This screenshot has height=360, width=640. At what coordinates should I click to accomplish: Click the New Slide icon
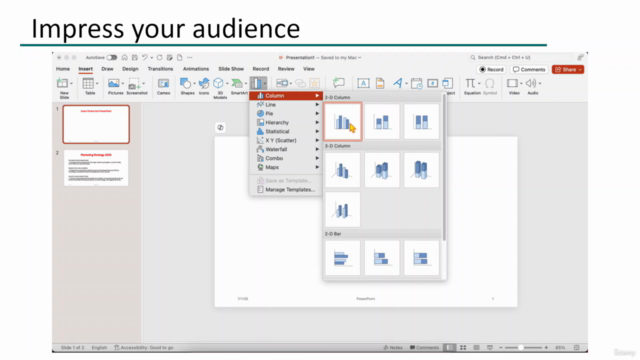(62, 83)
